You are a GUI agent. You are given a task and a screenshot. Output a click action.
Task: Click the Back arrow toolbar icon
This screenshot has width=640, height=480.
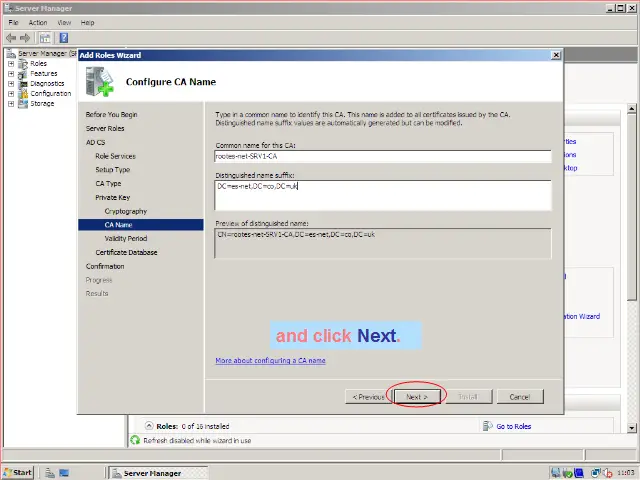tap(11, 38)
